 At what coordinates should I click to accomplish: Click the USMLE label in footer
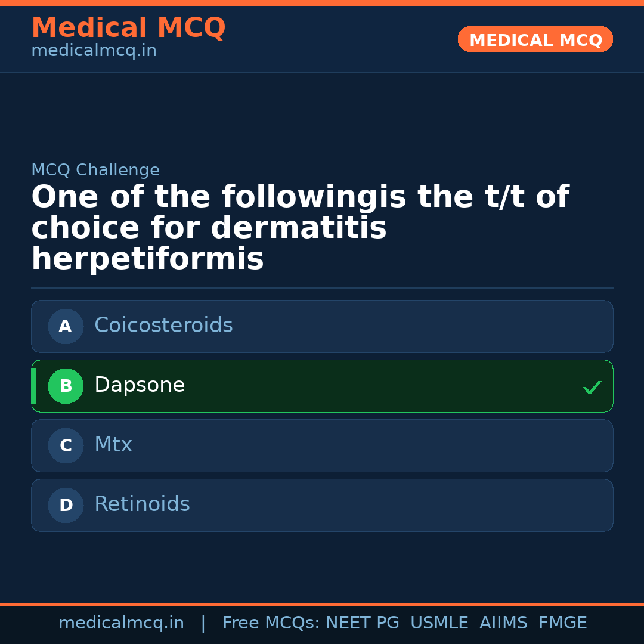[x=439, y=623]
